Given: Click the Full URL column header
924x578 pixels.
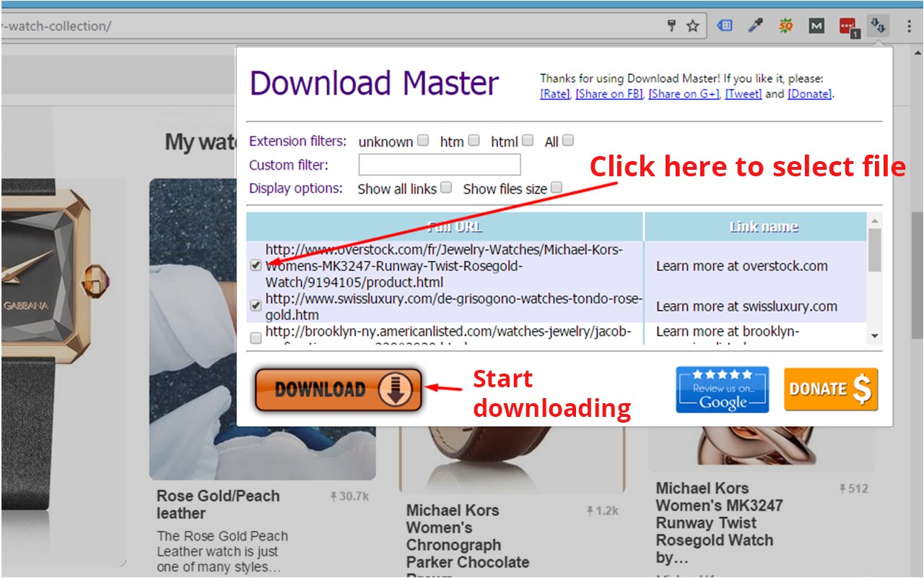Looking at the screenshot, I should point(445,227).
